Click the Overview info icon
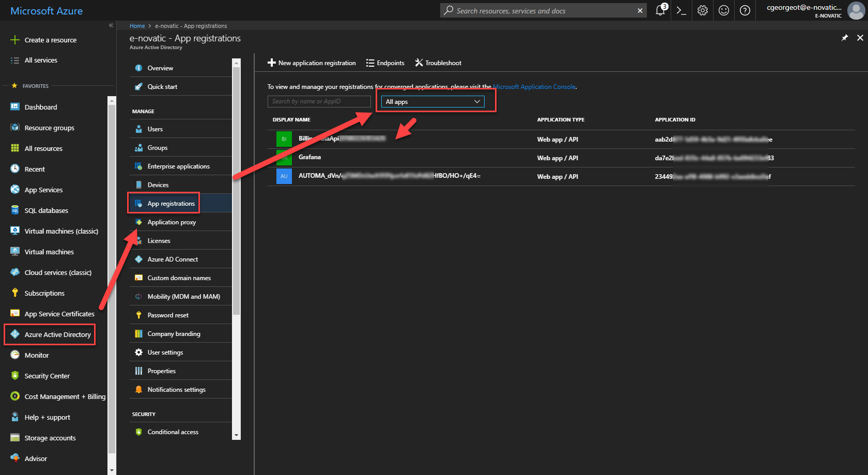 click(138, 68)
